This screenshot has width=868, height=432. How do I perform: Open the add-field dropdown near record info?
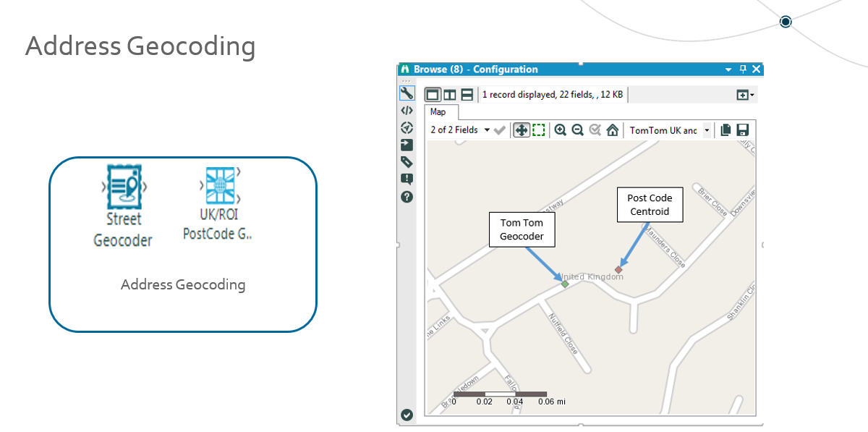744,94
